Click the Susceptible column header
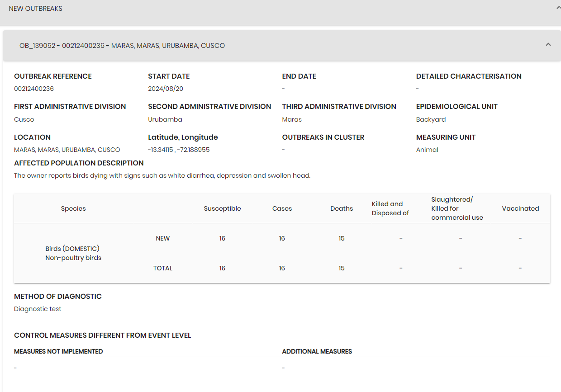Viewport: 561px width, 392px height. click(222, 208)
